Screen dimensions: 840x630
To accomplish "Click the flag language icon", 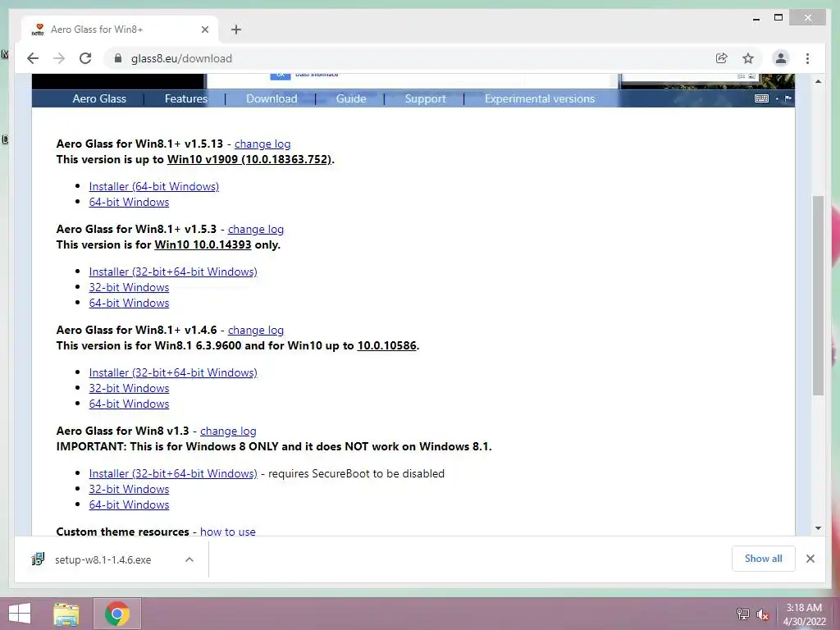I will click(x=788, y=98).
